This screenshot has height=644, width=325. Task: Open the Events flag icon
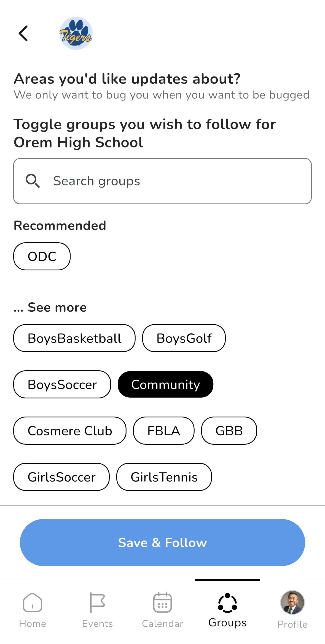coord(97,603)
